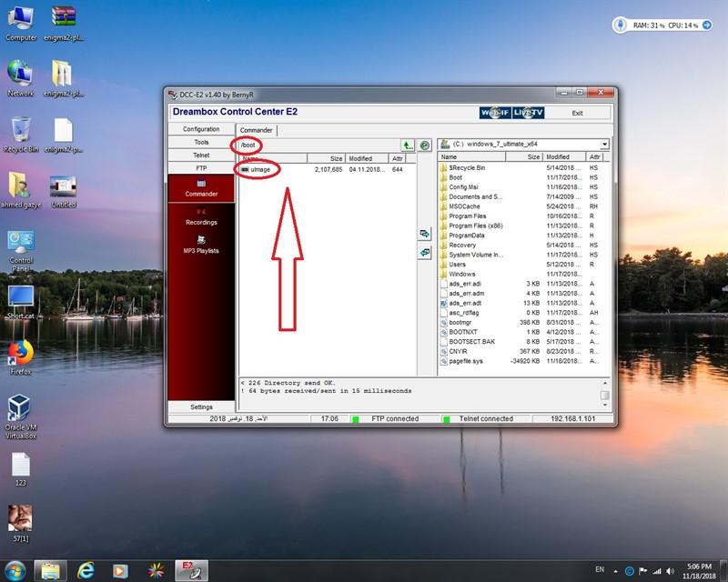Open the ahmed gazye user folder
The height and width of the screenshot is (582, 728).
click(x=21, y=190)
